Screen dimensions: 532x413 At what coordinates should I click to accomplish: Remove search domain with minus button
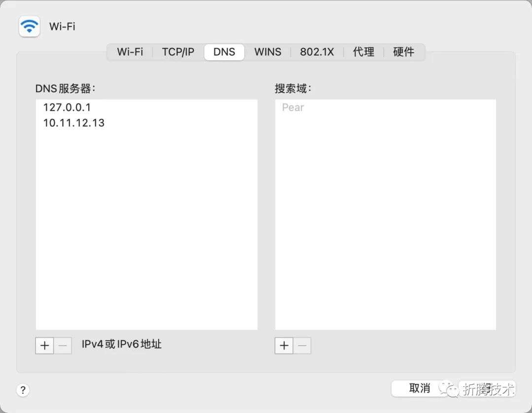tap(302, 346)
